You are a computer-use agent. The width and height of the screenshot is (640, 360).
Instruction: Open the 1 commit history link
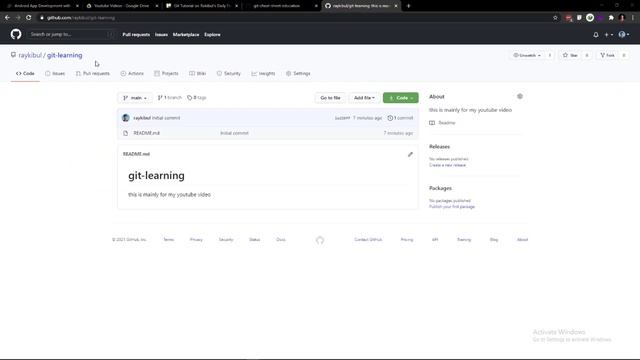tap(400, 118)
